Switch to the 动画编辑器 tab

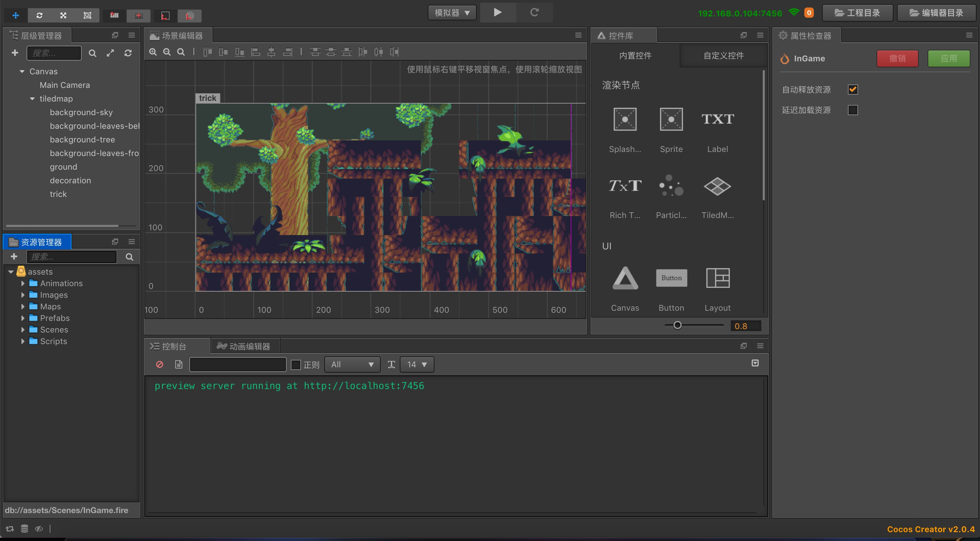coord(244,346)
